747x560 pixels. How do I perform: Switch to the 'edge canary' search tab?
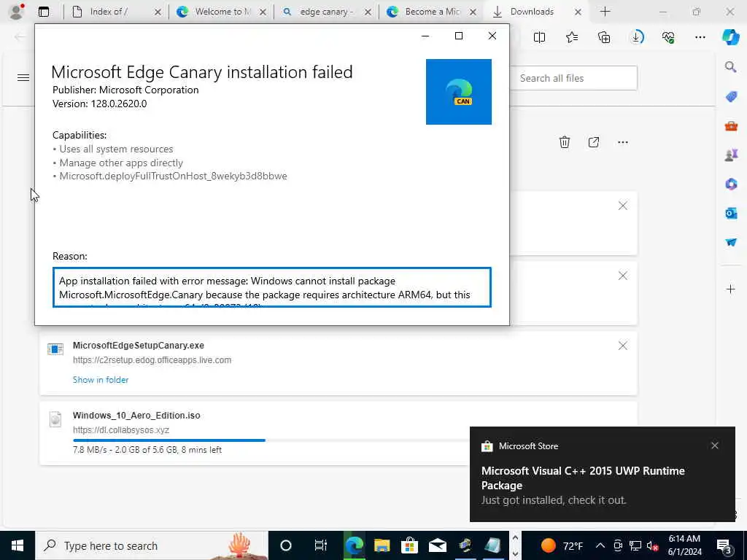326,12
